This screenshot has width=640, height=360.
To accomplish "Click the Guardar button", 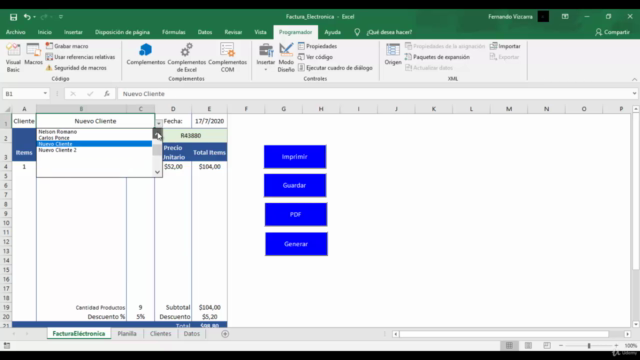I will click(295, 185).
